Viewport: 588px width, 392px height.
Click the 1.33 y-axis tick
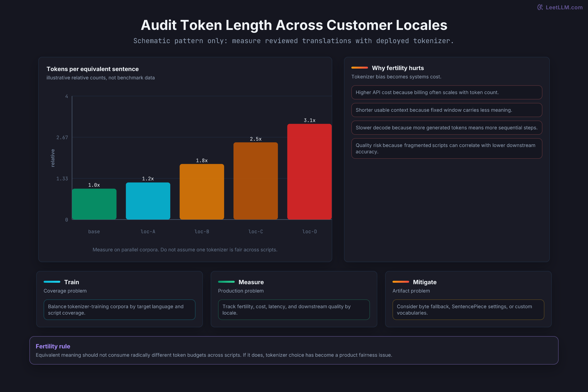click(x=62, y=179)
